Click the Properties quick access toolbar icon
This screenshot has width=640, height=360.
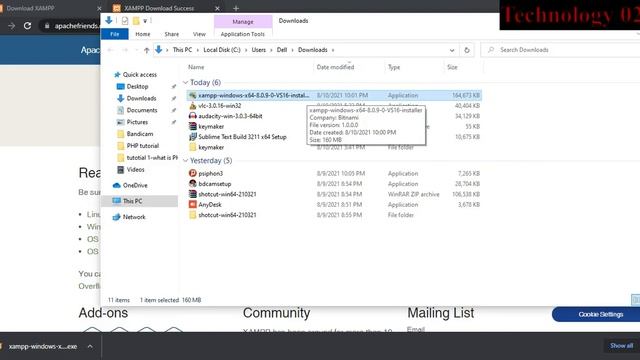tap(125, 21)
